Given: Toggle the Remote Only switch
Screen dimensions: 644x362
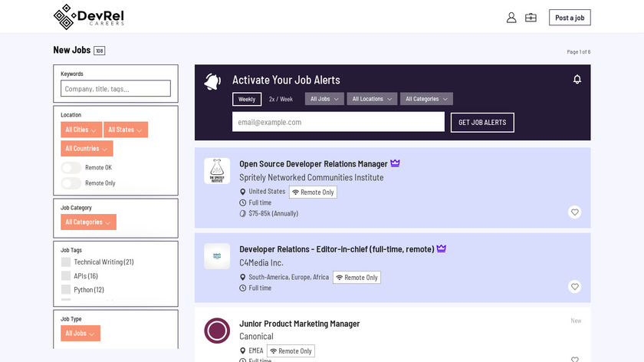Looking at the screenshot, I should tap(71, 183).
